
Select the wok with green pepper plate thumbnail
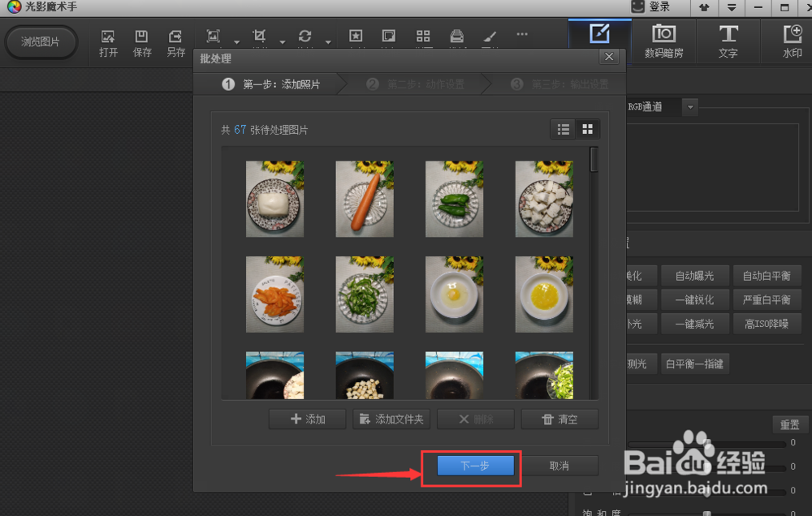click(544, 375)
